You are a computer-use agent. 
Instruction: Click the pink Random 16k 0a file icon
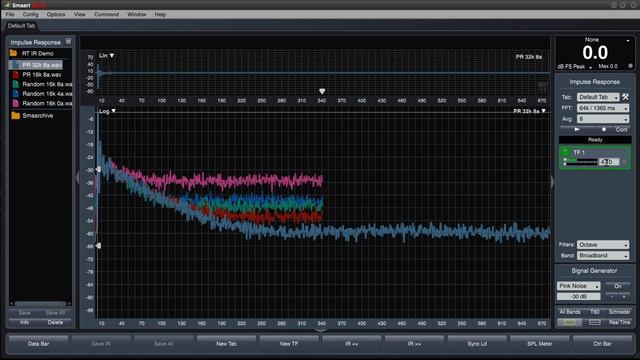(16, 103)
